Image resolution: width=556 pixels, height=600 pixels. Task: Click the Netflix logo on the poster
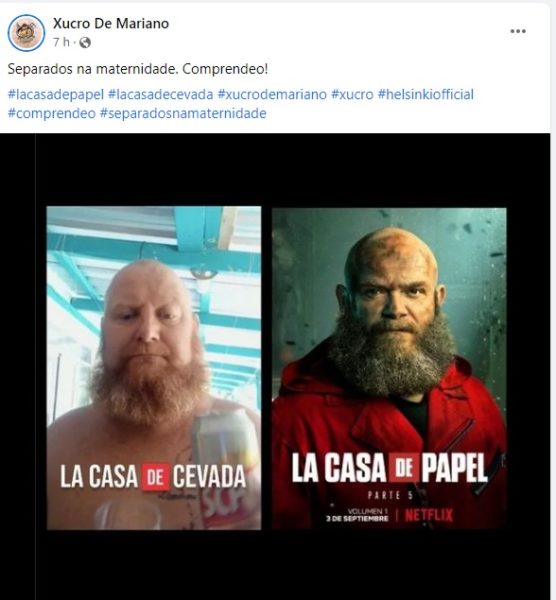click(x=429, y=515)
